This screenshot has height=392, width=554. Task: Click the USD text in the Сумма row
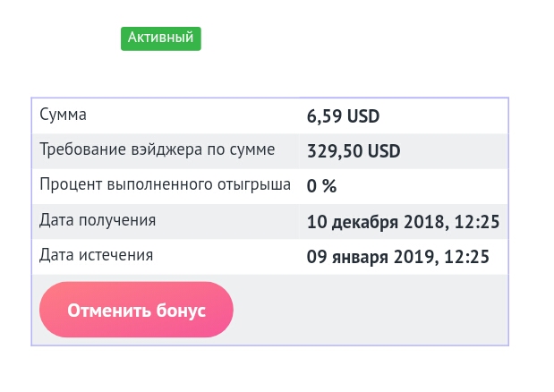pyautogui.click(x=363, y=116)
